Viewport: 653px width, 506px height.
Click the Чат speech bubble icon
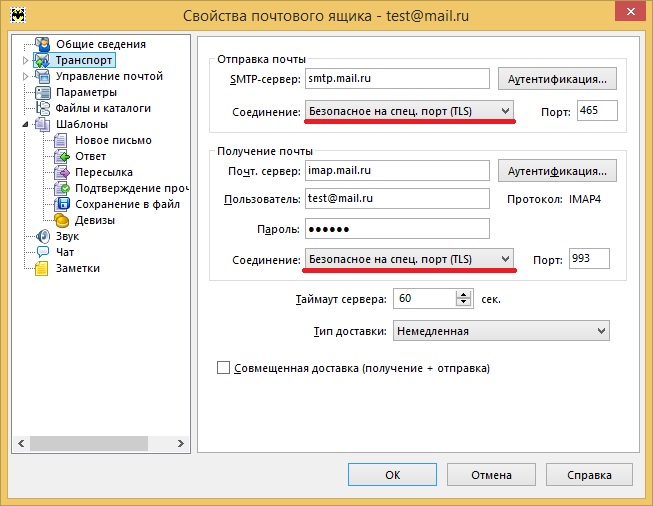42,252
